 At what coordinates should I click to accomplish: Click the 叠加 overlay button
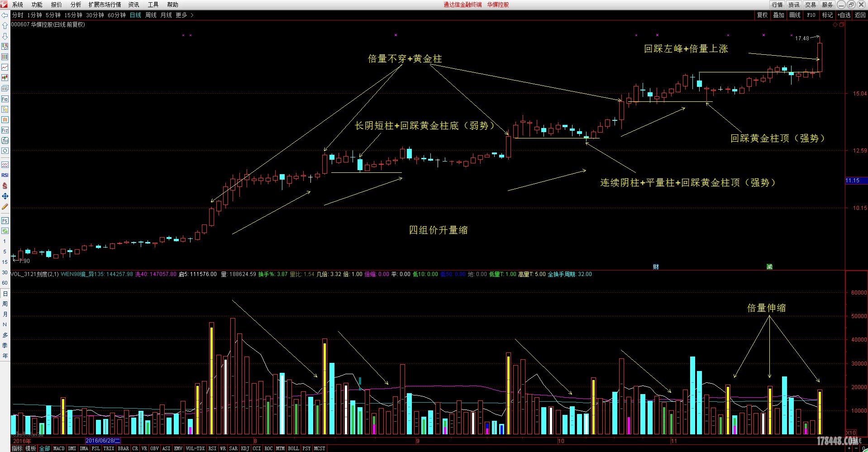click(x=778, y=15)
